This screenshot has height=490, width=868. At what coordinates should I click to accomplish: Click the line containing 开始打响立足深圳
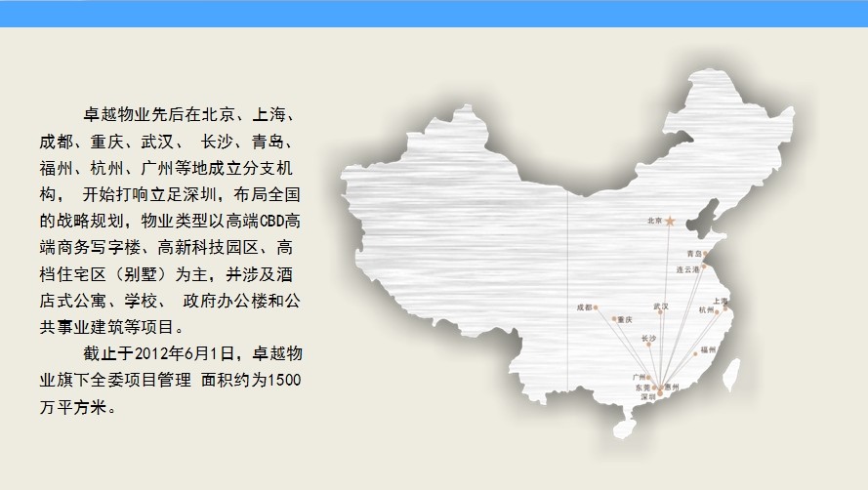coord(170,194)
